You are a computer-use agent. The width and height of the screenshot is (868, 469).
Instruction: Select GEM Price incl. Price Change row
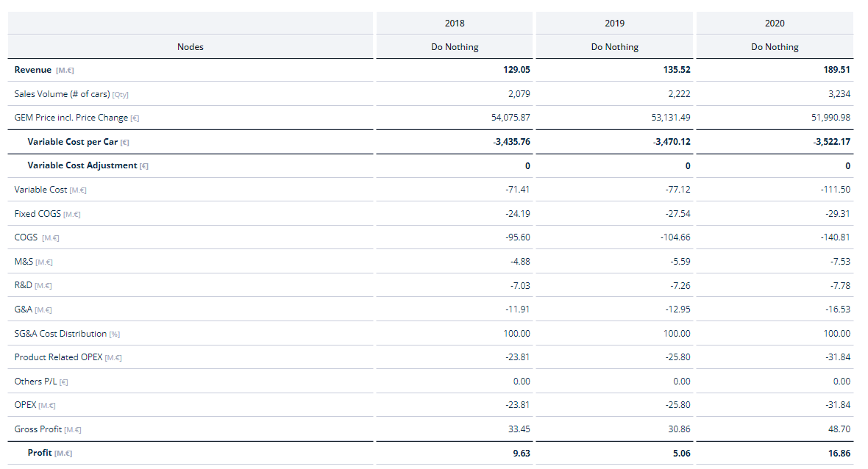pos(71,118)
